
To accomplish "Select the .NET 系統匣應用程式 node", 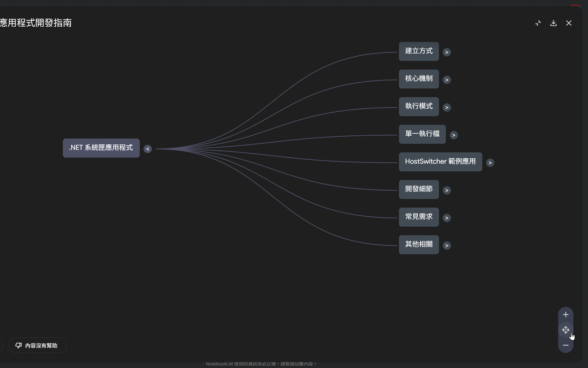I will [101, 148].
